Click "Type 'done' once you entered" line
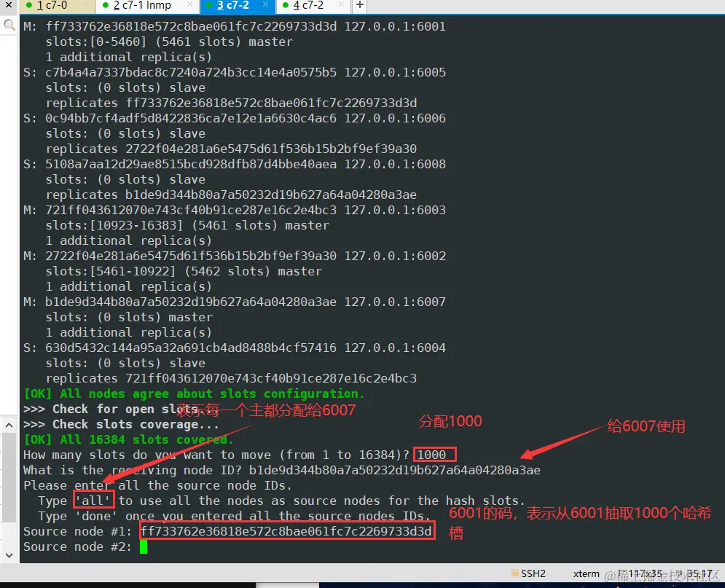725x588 pixels. (235, 516)
